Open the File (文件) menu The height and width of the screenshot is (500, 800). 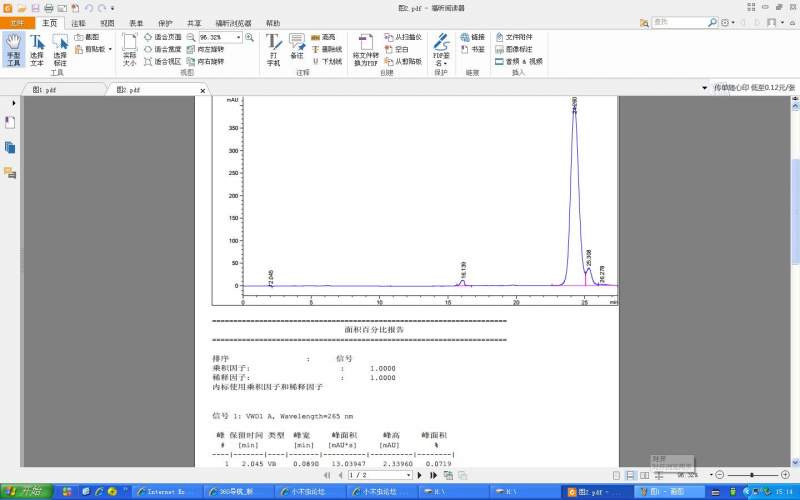[x=17, y=23]
